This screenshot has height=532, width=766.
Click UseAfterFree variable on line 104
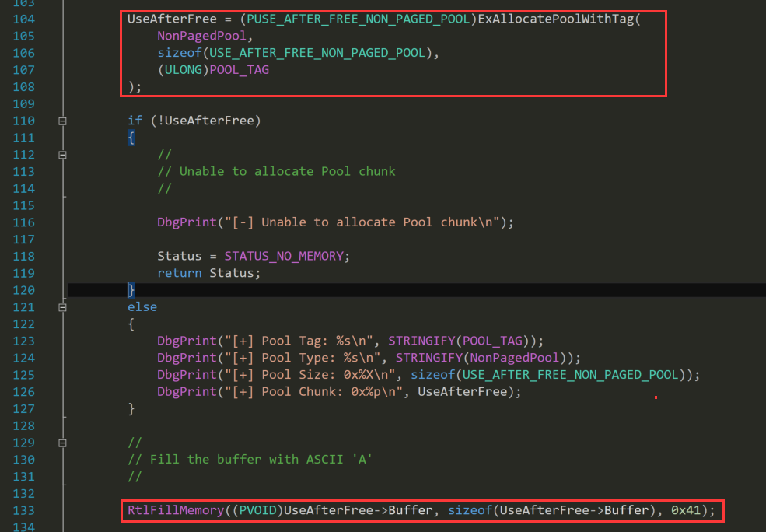(x=172, y=19)
